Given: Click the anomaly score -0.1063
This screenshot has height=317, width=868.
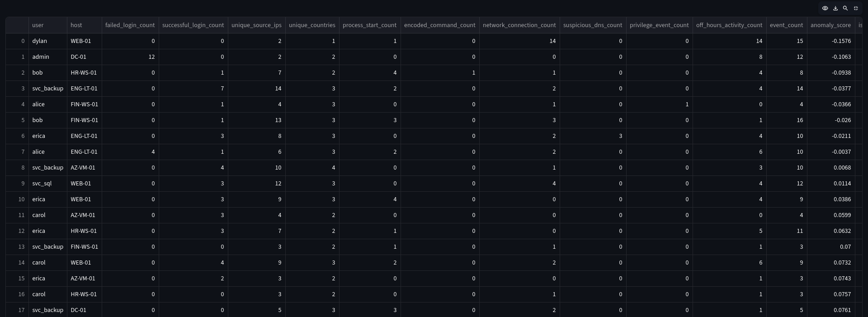Looking at the screenshot, I should [x=831, y=57].
